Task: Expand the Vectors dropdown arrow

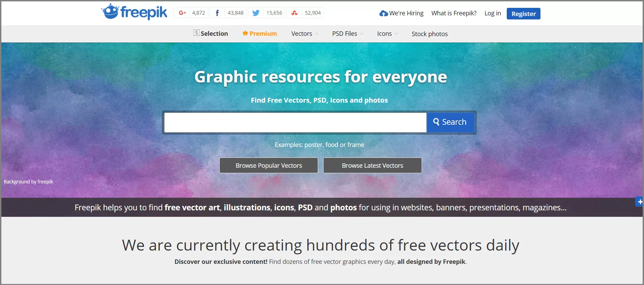Action: [317, 34]
